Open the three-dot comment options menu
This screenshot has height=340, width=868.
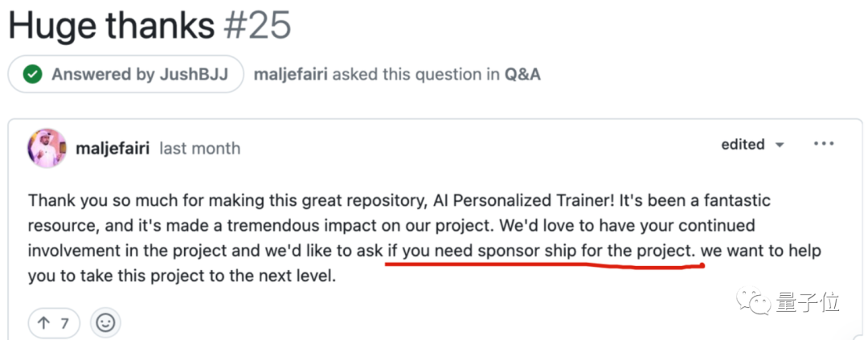pyautogui.click(x=824, y=145)
